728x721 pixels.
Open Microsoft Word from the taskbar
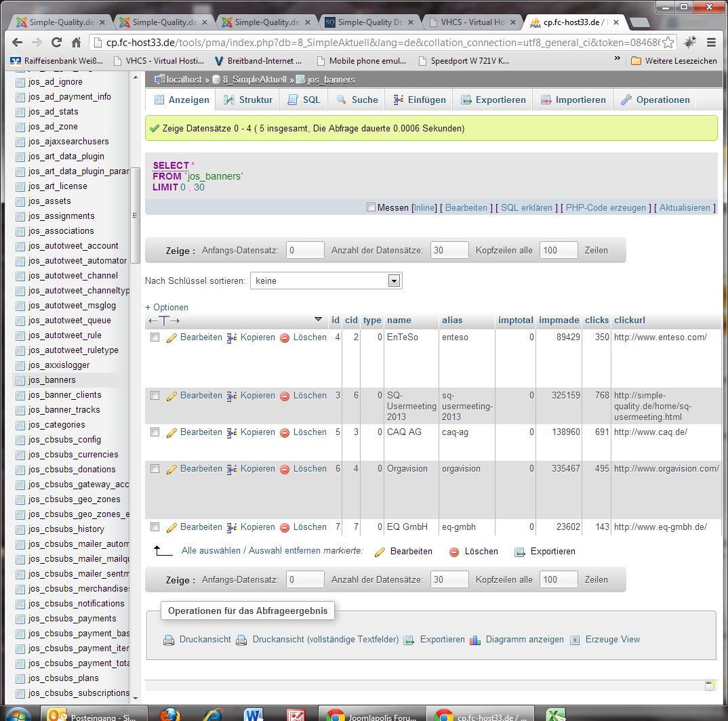[253, 714]
